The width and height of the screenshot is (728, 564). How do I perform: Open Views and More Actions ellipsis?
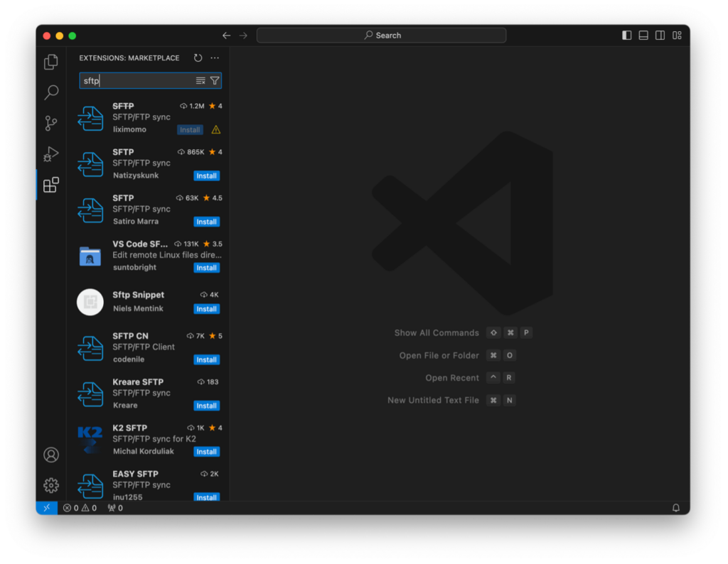coord(215,58)
